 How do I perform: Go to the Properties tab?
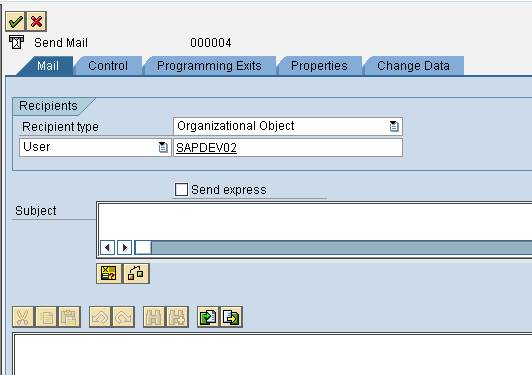pyautogui.click(x=319, y=65)
